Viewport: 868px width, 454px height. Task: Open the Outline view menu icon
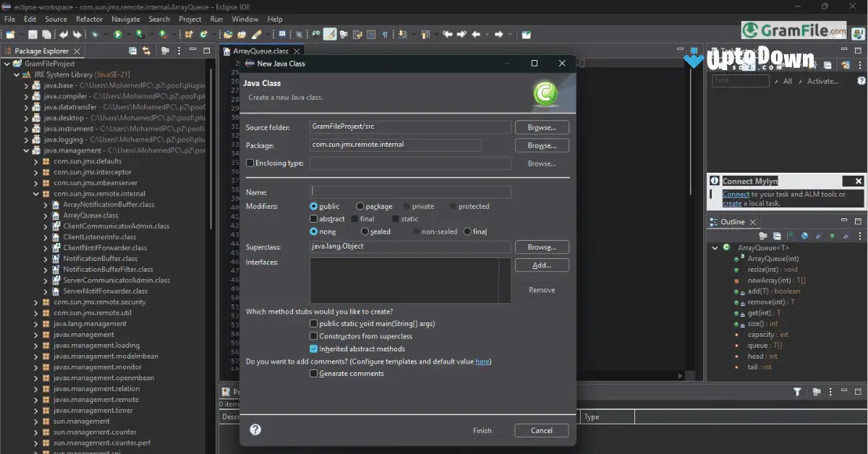[x=859, y=235]
